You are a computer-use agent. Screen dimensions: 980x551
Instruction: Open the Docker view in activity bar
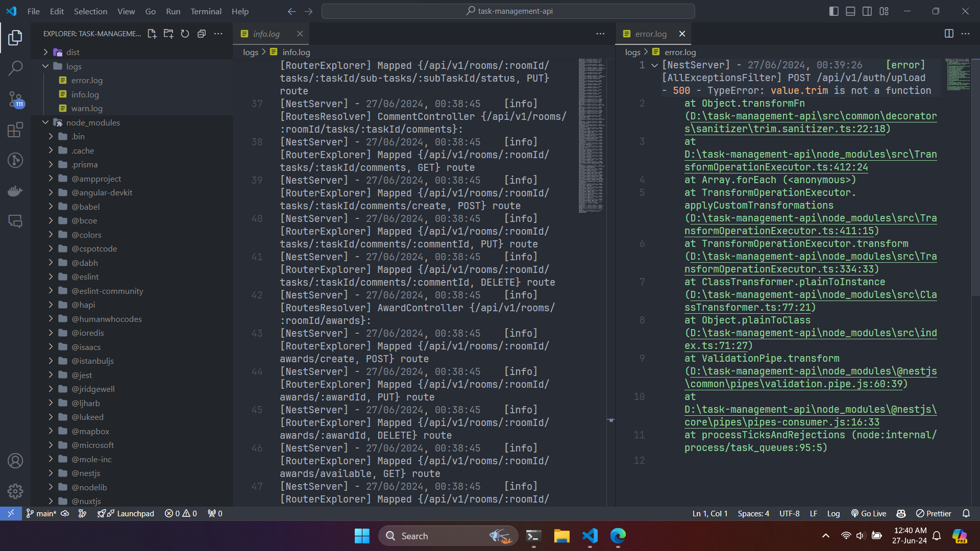pos(15,191)
